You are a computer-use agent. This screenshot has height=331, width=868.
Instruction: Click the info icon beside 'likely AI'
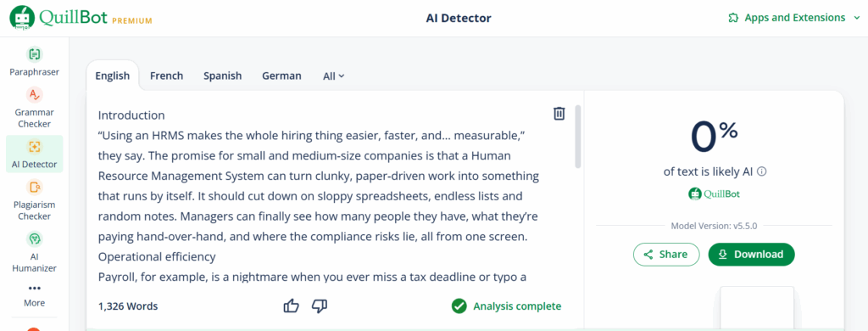(x=762, y=171)
